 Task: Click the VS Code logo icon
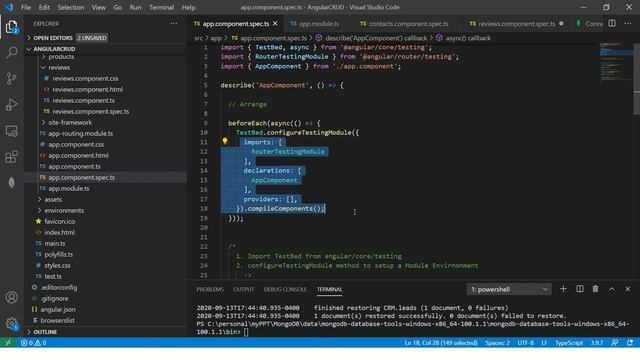9,7
